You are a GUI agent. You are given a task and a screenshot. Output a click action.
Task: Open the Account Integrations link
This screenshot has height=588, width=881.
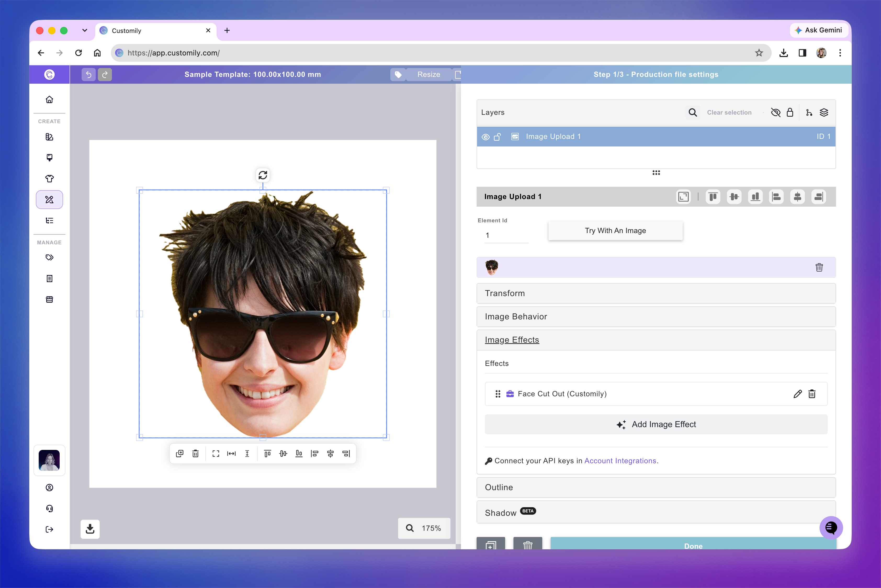point(620,461)
